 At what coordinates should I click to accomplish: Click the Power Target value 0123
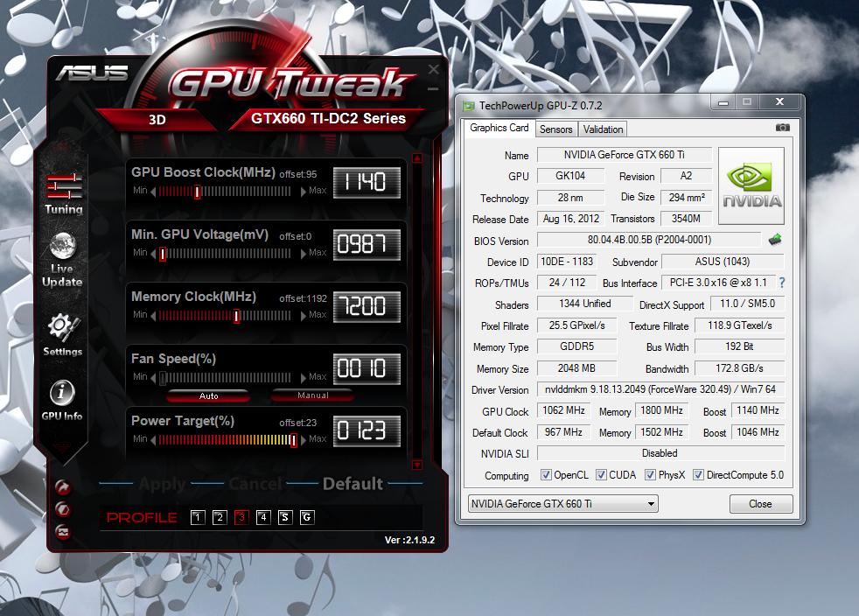pos(367,430)
